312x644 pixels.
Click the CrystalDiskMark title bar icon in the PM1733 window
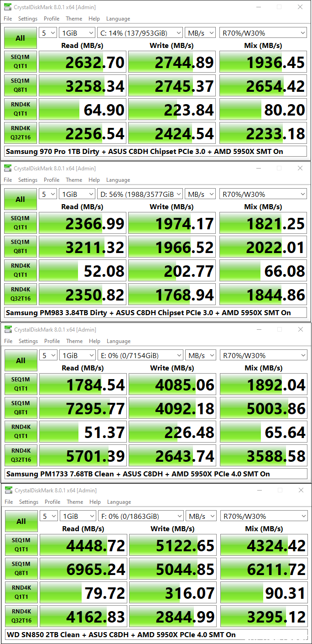(8, 330)
